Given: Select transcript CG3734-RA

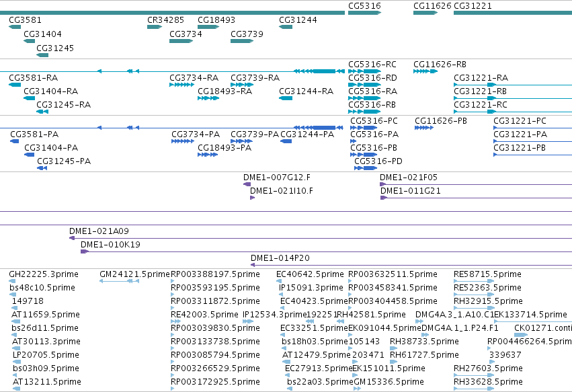Looking at the screenshot, I should pyautogui.click(x=181, y=85).
